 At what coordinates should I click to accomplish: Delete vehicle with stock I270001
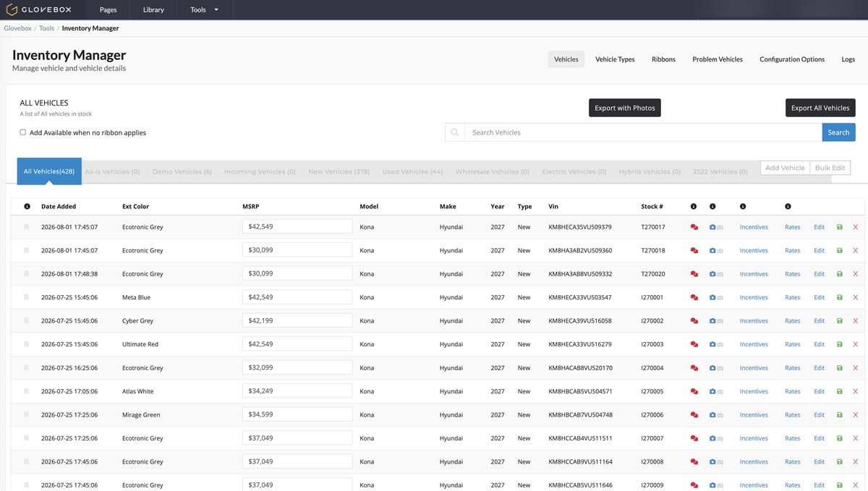[856, 297]
